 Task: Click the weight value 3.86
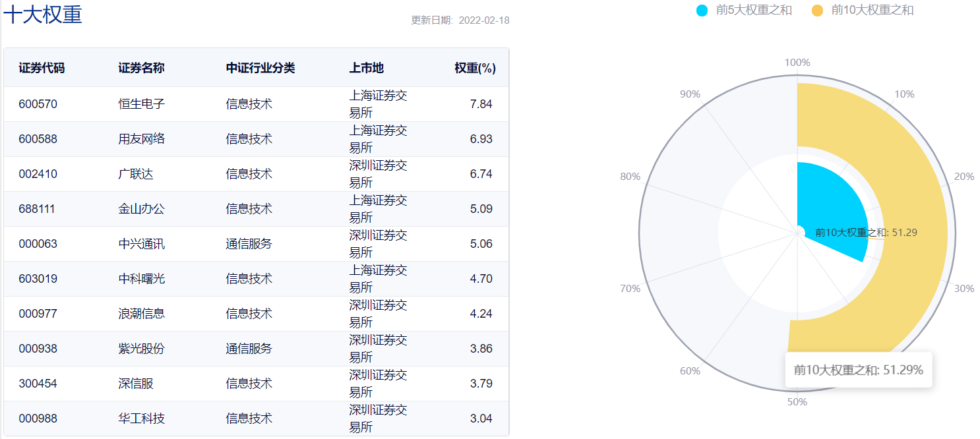click(481, 349)
